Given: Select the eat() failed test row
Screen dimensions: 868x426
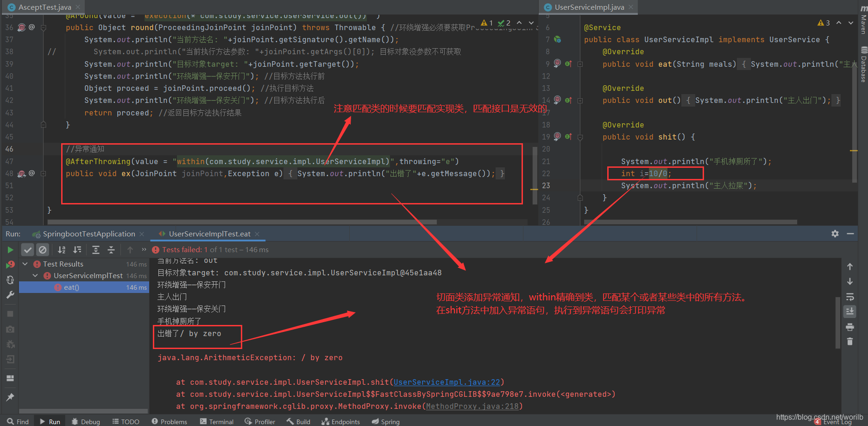Looking at the screenshot, I should [84, 287].
